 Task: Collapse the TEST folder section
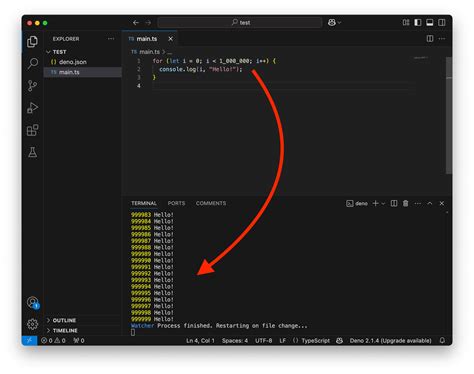[x=83, y=52]
